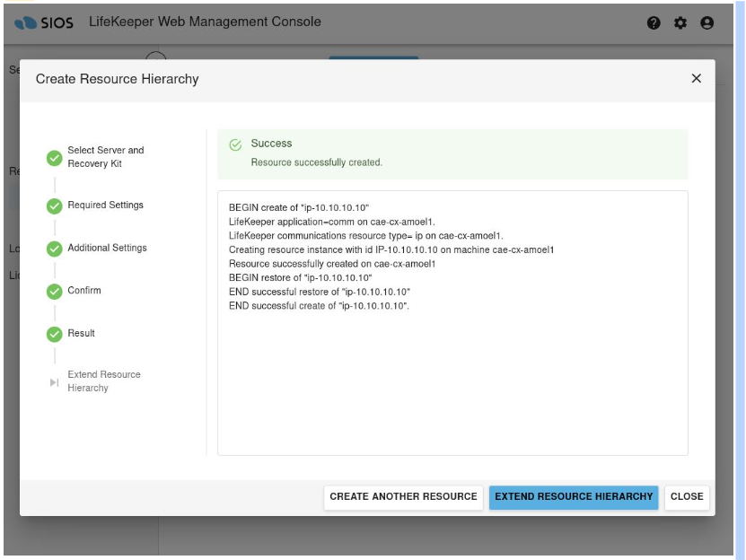Click the Close button in dialog footer

click(687, 496)
